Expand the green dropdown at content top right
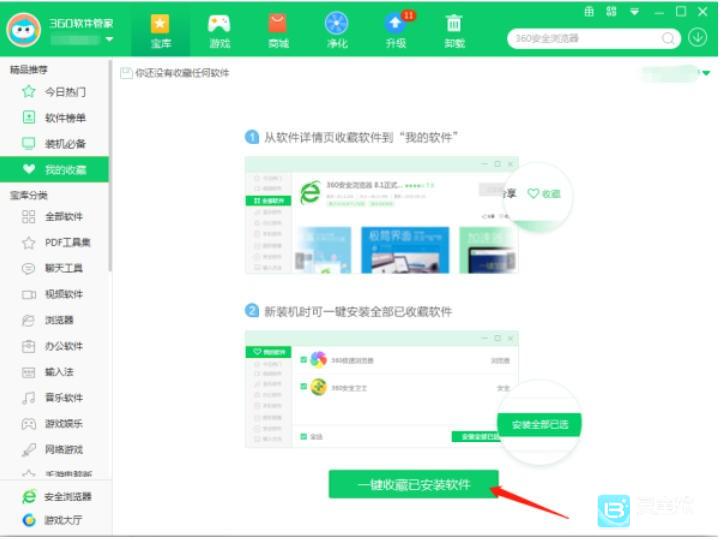This screenshot has height=540, width=723. (x=706, y=73)
